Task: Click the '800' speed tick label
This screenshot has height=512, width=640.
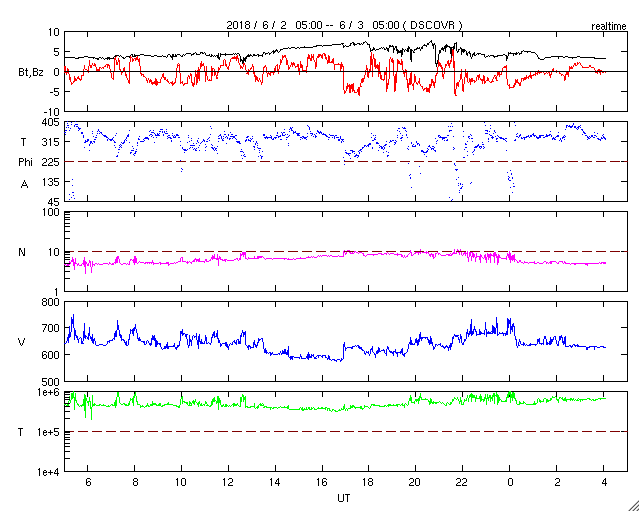Action: (x=52, y=303)
